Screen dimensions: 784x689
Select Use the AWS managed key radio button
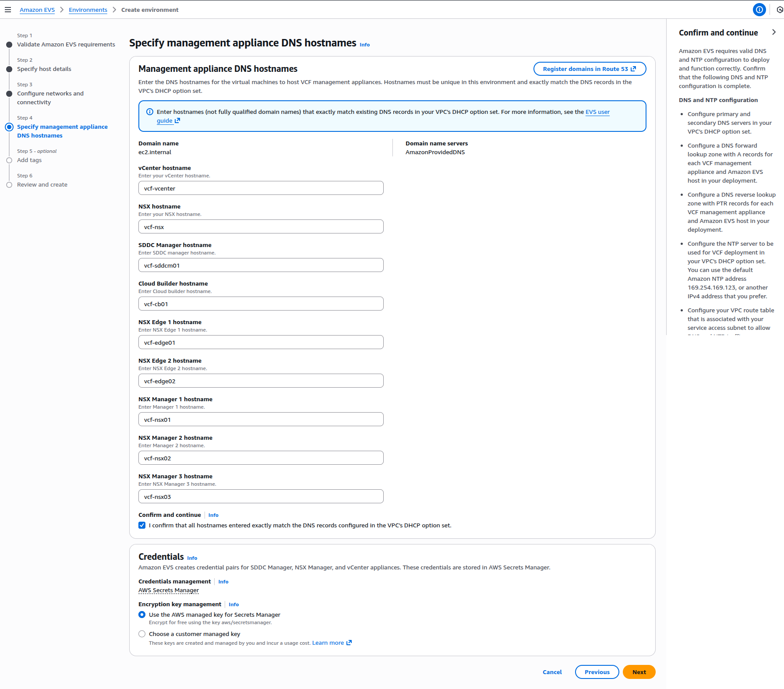pyautogui.click(x=141, y=615)
